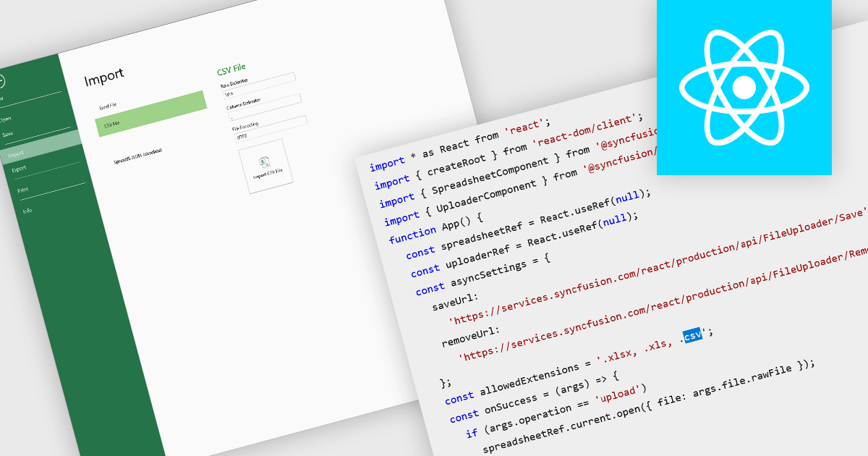Click saveUrl property in code
Image resolution: width=868 pixels, height=456 pixels.
tap(455, 302)
